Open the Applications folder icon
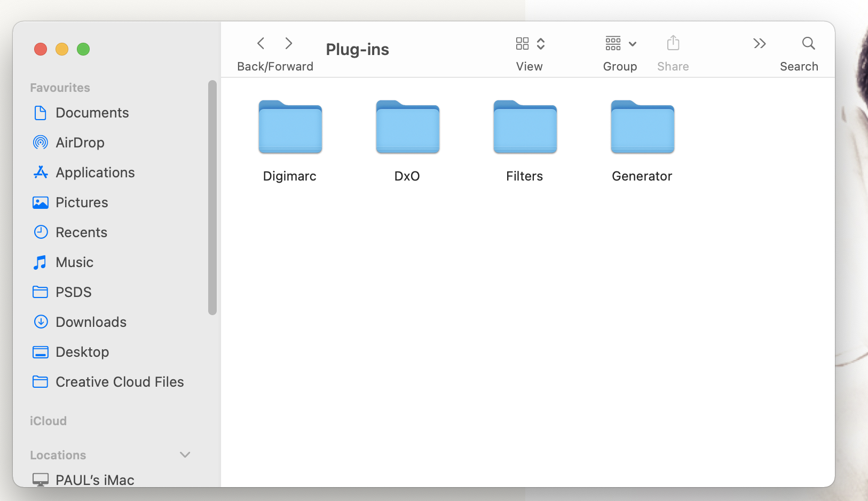 point(95,173)
